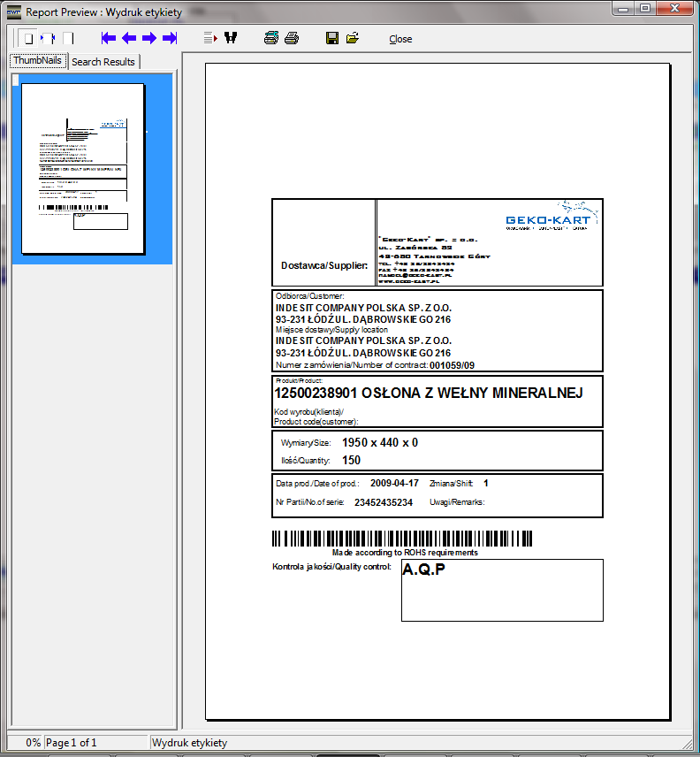The width and height of the screenshot is (700, 757).
Task: Select the page 1 thumbnail
Action: tap(82, 168)
